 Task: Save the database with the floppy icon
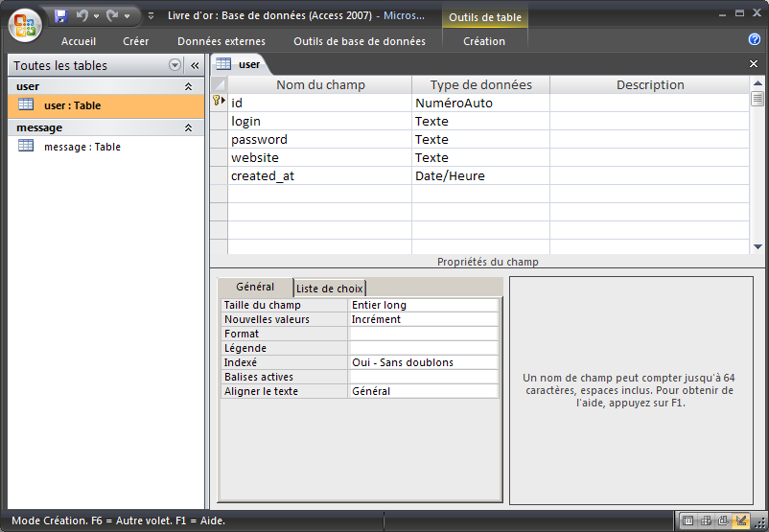point(61,15)
